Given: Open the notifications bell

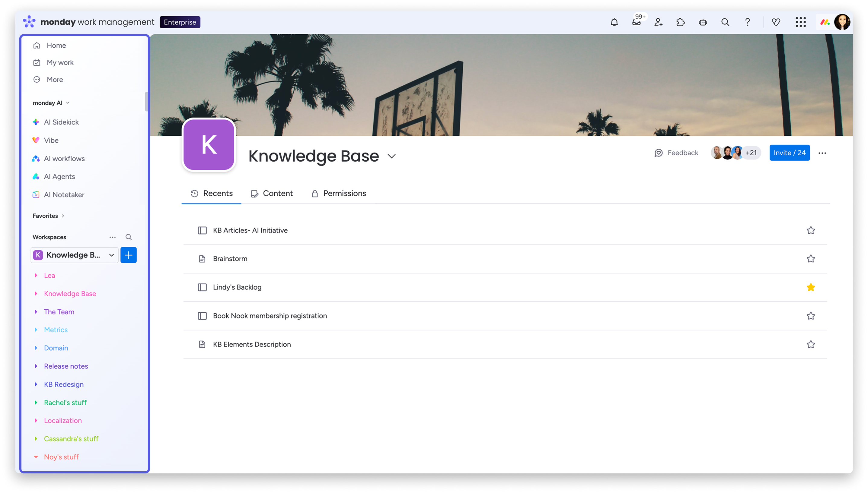Looking at the screenshot, I should tap(614, 22).
